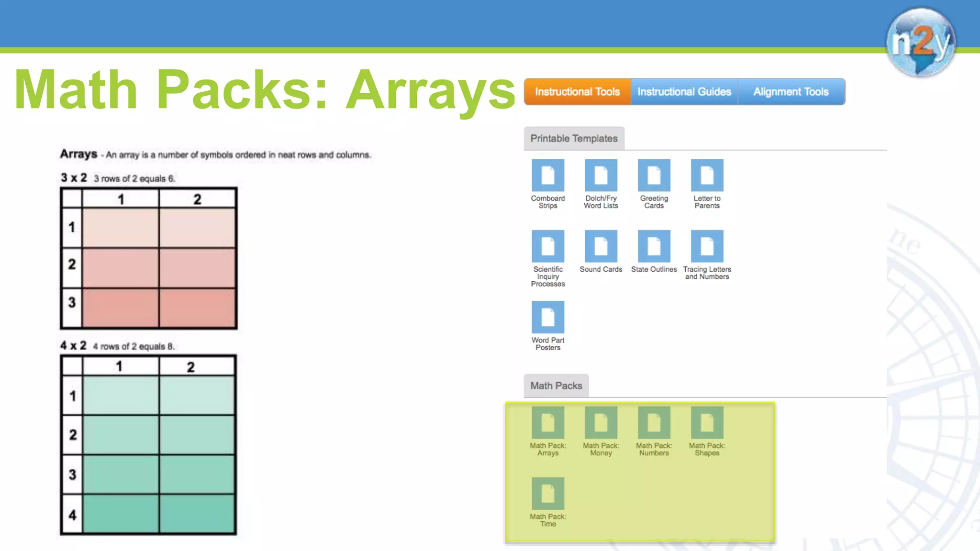Open the Word Part Posters icon
The width and height of the screenshot is (980, 551).
[x=548, y=317]
